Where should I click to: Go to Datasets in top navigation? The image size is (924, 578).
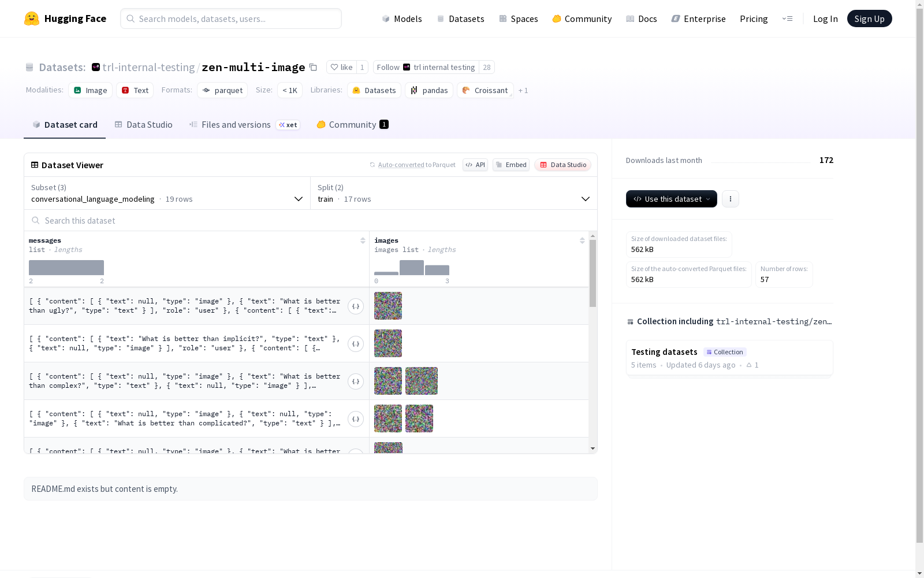click(x=460, y=18)
